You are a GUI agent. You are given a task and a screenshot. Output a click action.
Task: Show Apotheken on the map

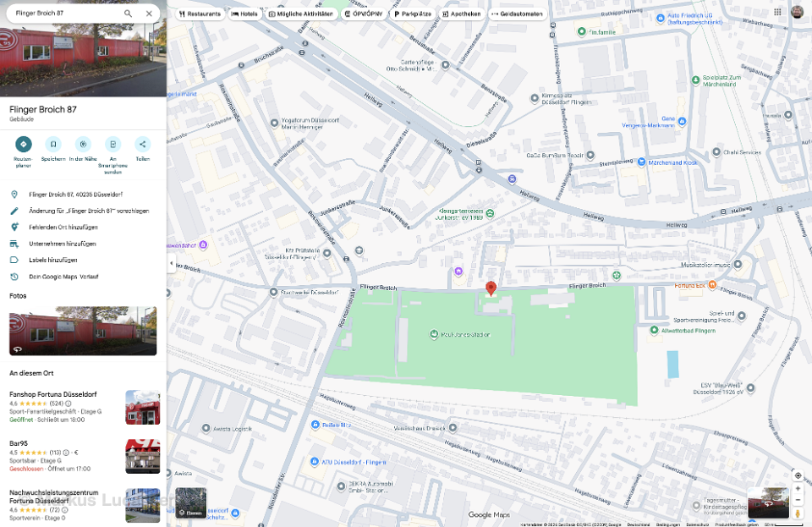(461, 14)
